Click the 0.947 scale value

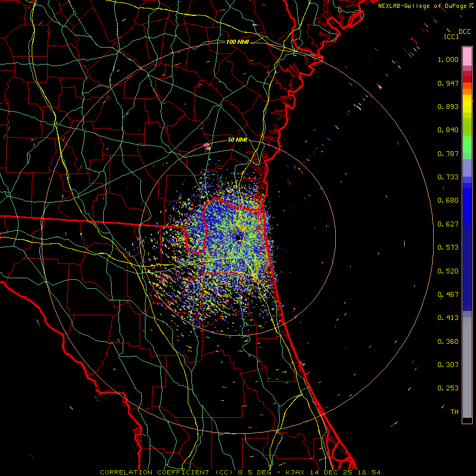[448, 83]
